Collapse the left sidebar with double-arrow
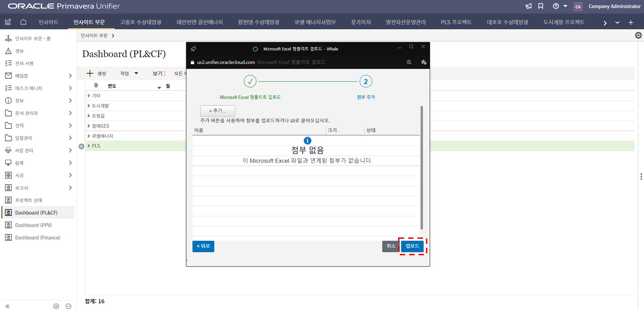This screenshot has width=644, height=309. 7,306
